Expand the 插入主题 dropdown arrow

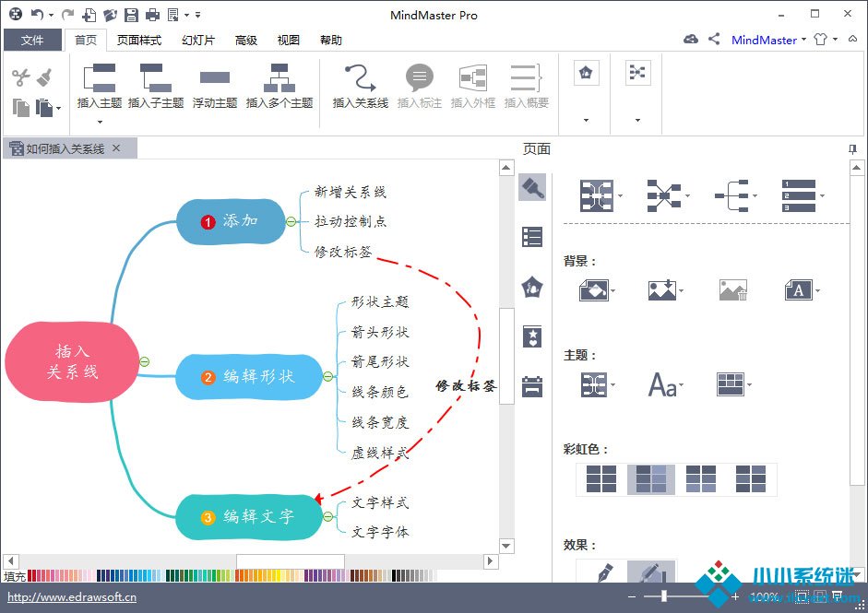pyautogui.click(x=99, y=121)
